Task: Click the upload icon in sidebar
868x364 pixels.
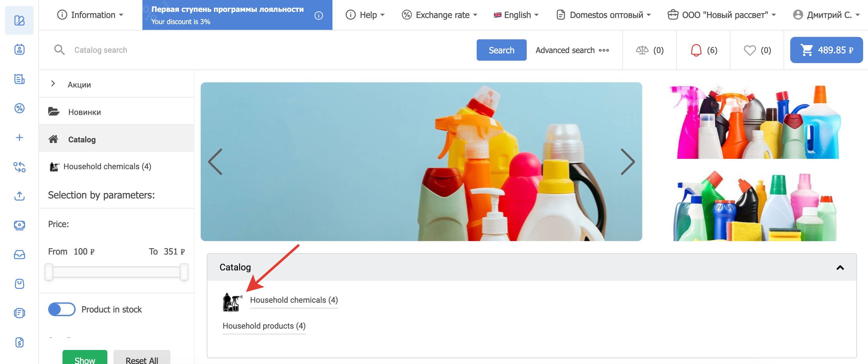Action: pyautogui.click(x=20, y=196)
